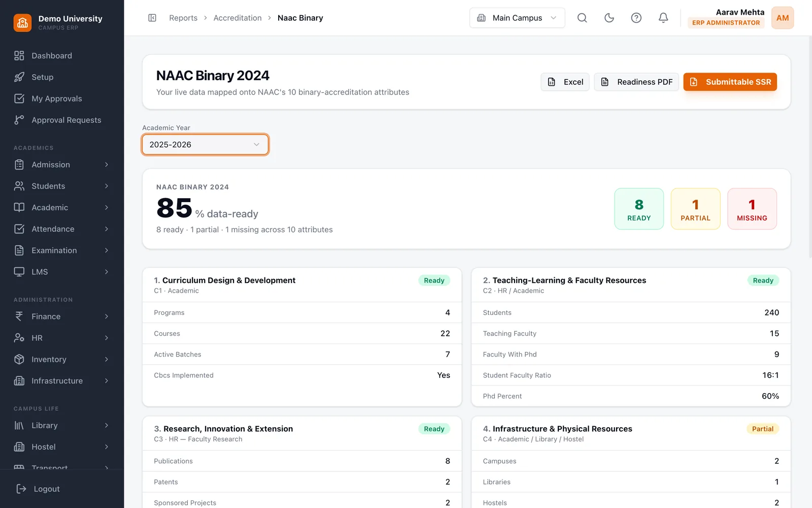The height and width of the screenshot is (508, 812).
Task: Open the search icon in the top bar
Action: pos(582,18)
